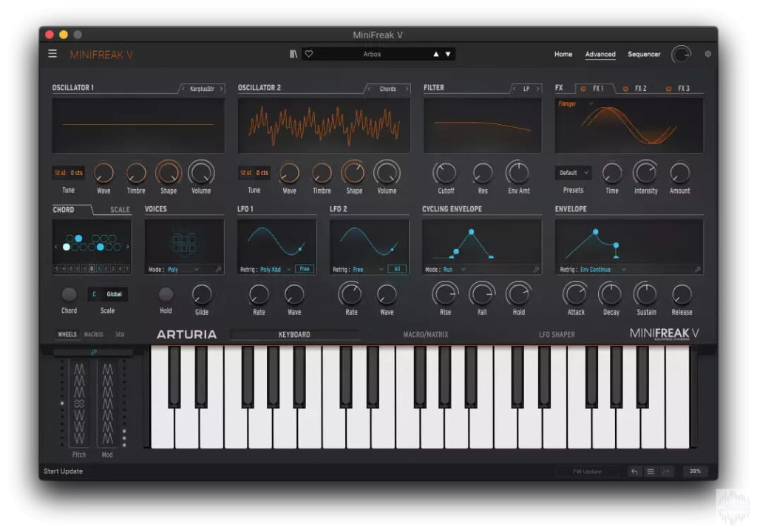Switch to the Sequencer view
The height and width of the screenshot is (532, 757).
pos(644,54)
